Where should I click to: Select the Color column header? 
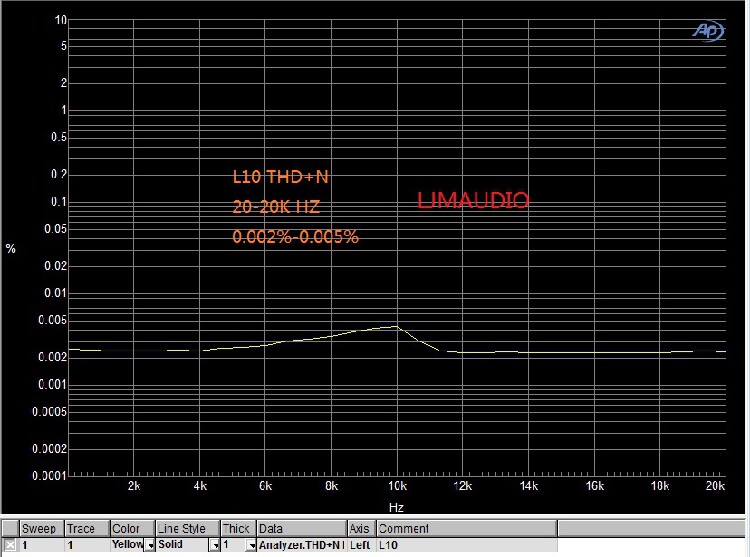pyautogui.click(x=132, y=528)
